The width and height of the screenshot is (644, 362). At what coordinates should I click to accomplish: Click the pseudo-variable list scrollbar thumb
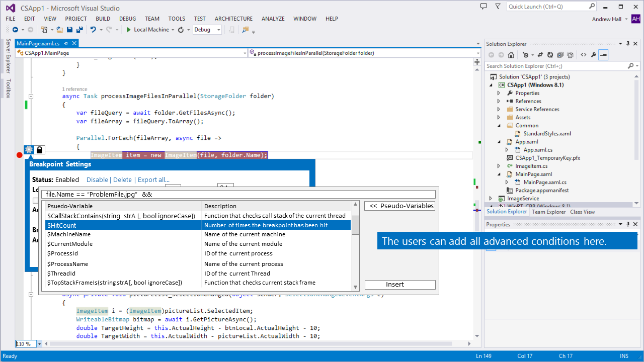[355, 224]
